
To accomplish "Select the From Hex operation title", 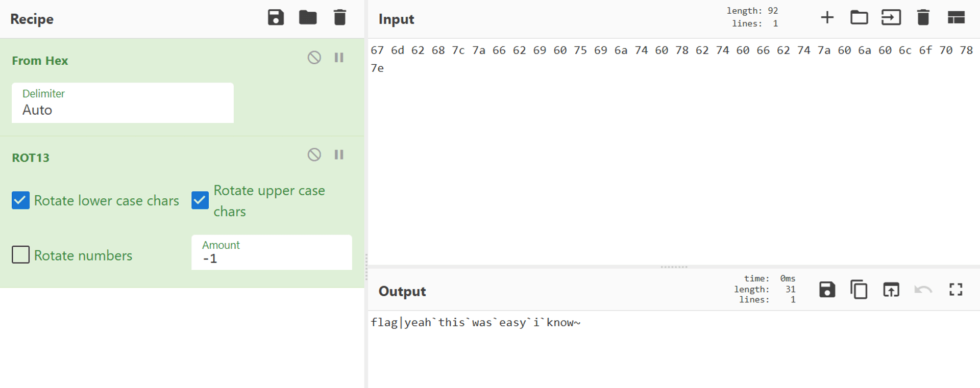I will [x=40, y=61].
